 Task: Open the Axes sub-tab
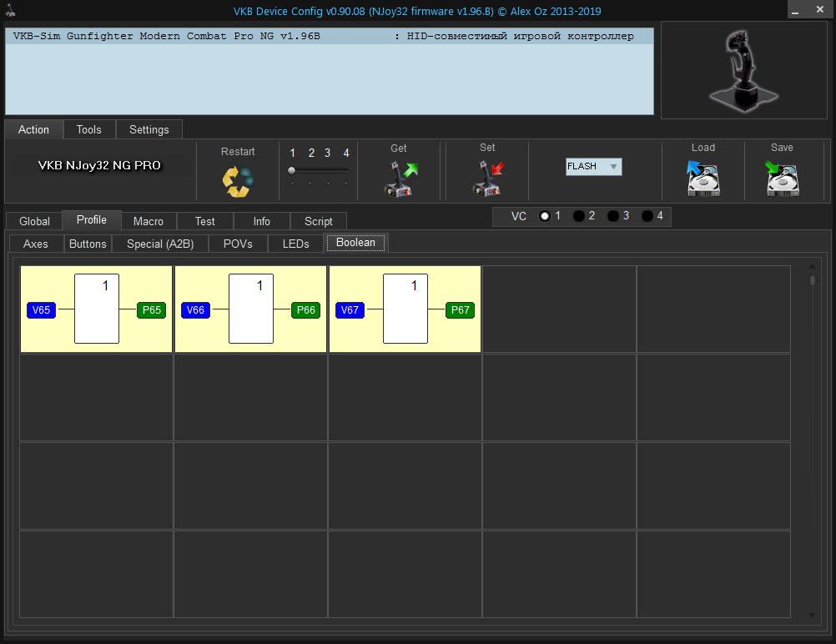coord(36,244)
